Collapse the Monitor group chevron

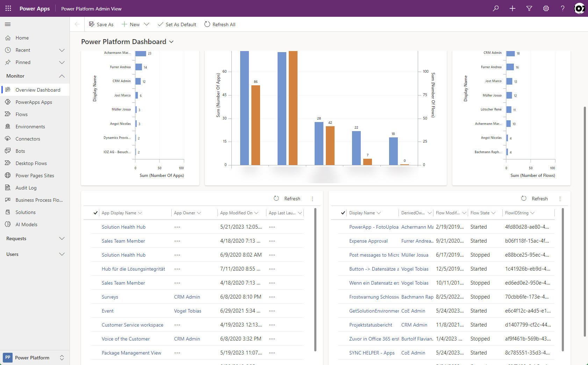pyautogui.click(x=62, y=76)
